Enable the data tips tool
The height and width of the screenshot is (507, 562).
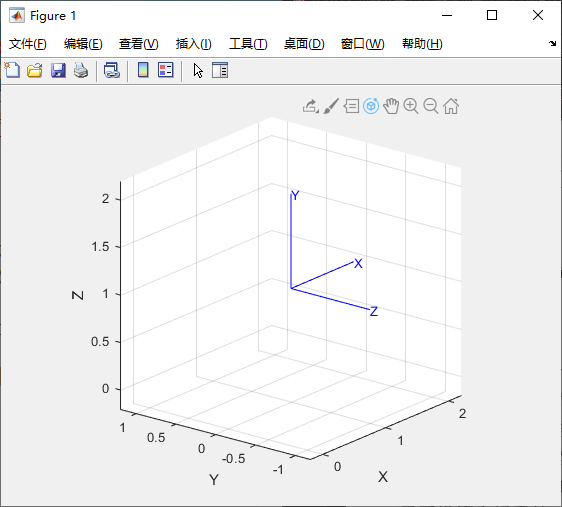(x=351, y=106)
